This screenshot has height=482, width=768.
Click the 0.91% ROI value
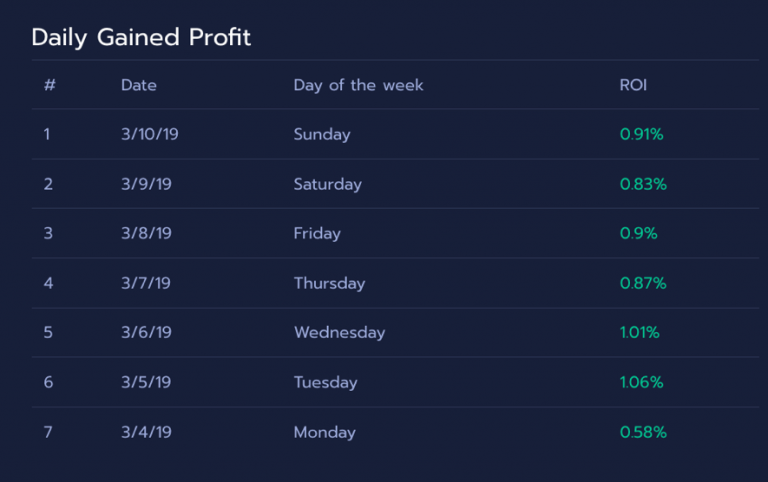tap(641, 134)
